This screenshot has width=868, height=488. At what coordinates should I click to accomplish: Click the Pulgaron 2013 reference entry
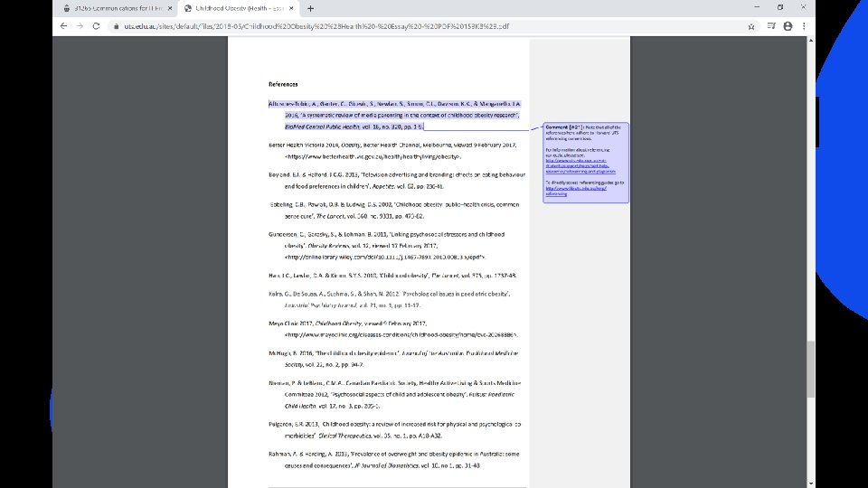[x=395, y=430]
